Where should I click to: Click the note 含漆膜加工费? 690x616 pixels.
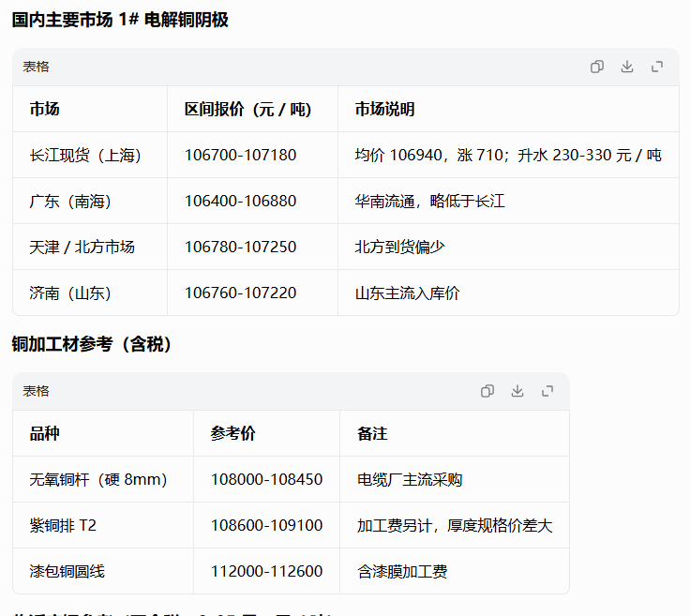pos(402,571)
